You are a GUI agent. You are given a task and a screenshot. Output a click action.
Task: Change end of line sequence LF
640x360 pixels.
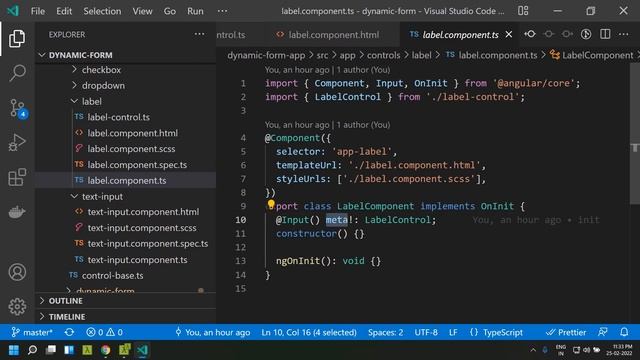[453, 332]
